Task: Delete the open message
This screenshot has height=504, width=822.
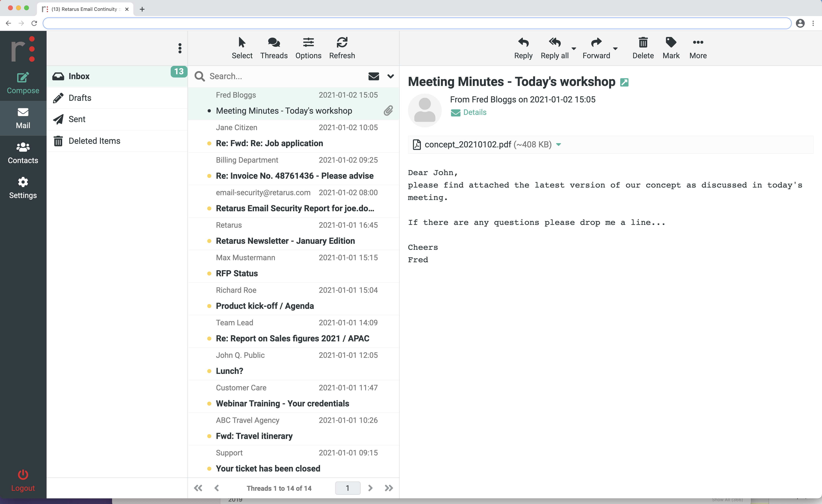Action: [643, 48]
